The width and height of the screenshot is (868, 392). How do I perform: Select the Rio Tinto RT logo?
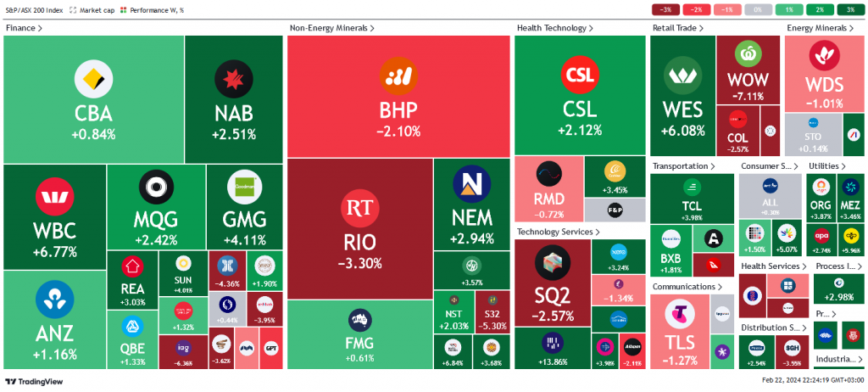359,208
